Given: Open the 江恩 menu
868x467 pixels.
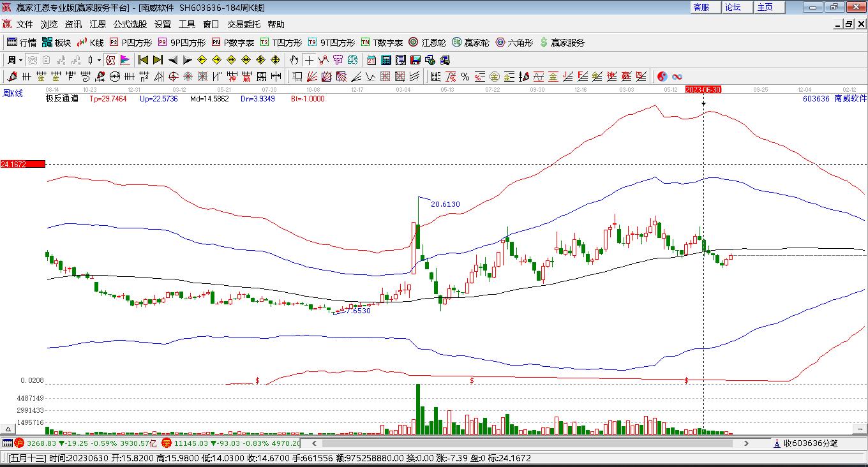Looking at the screenshot, I should point(98,24).
